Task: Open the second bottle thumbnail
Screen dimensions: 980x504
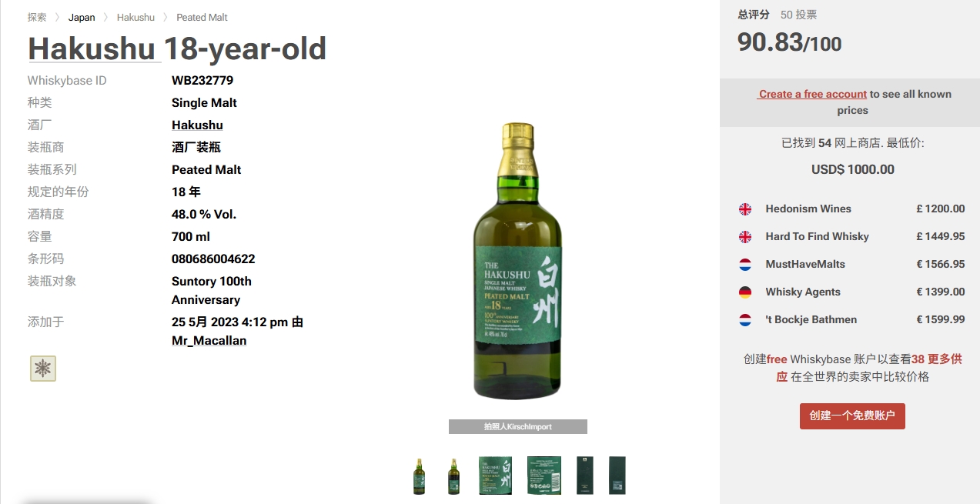Action: coord(454,476)
